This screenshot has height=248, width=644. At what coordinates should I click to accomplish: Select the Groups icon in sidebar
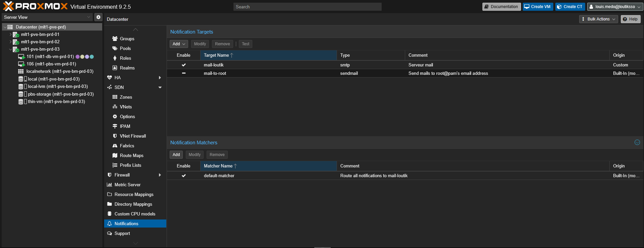[115, 39]
